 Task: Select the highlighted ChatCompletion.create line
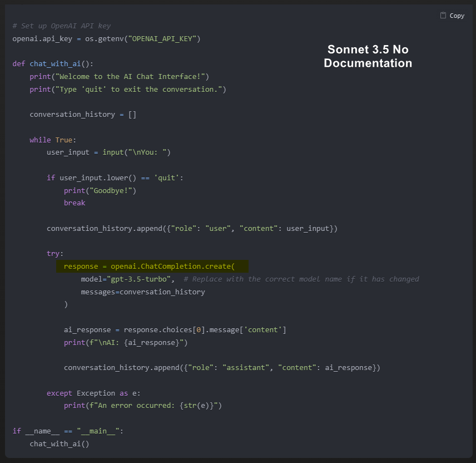[x=152, y=266]
